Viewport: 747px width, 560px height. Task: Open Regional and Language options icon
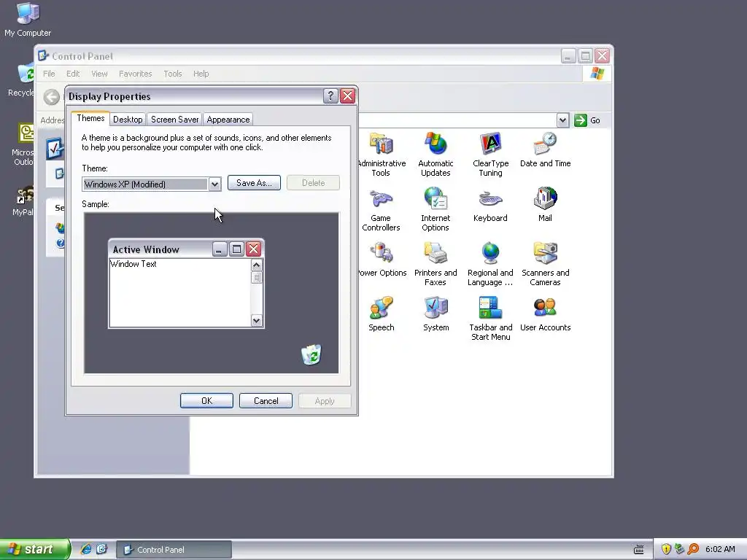point(490,264)
